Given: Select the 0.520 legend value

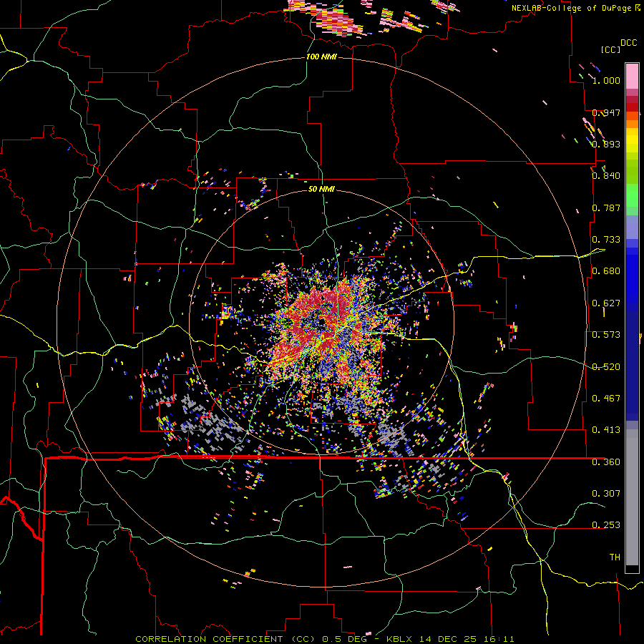Looking at the screenshot, I should click(x=606, y=367).
